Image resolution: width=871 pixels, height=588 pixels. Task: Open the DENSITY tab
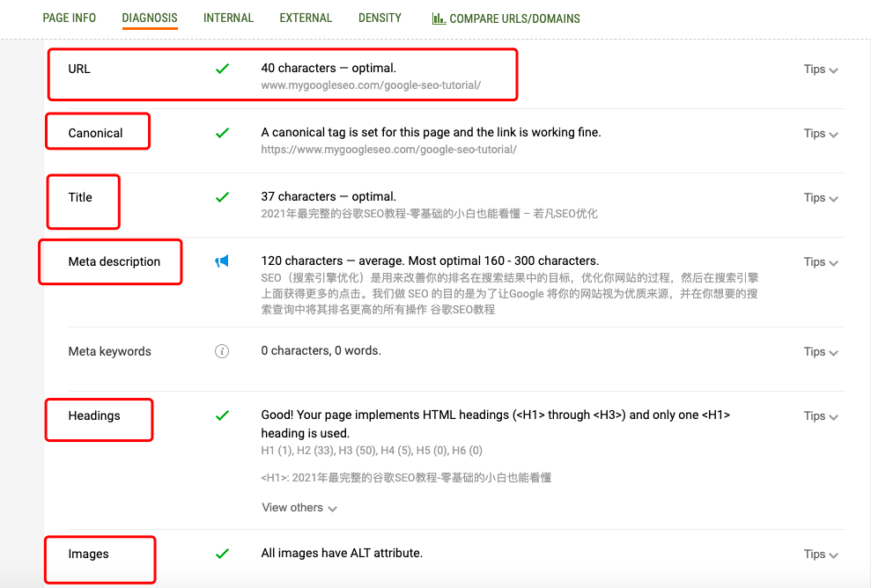(x=380, y=18)
